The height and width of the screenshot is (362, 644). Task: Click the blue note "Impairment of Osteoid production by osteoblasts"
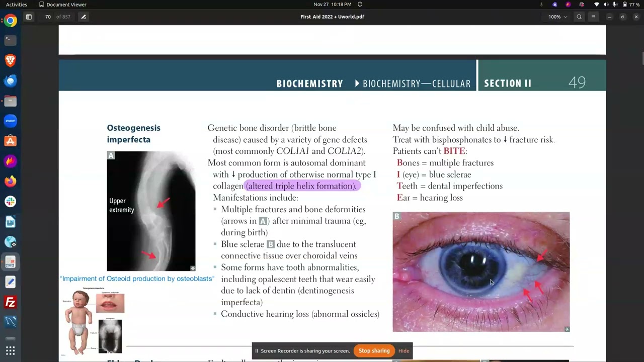click(x=137, y=279)
